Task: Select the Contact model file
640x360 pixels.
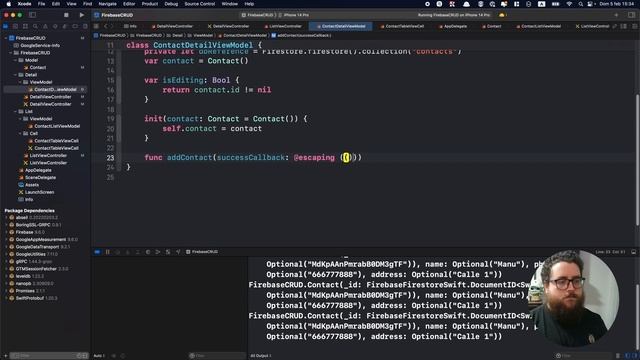Action: point(38,67)
